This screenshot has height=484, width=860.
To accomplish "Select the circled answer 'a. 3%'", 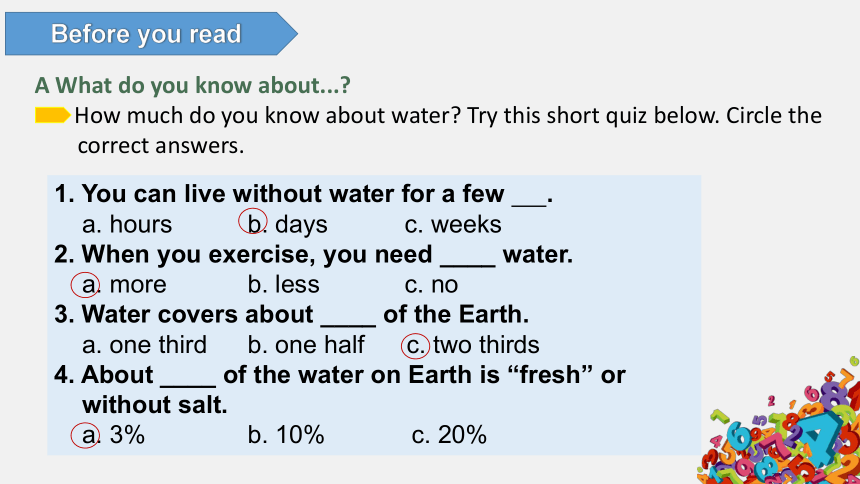I will pyautogui.click(x=108, y=435).
